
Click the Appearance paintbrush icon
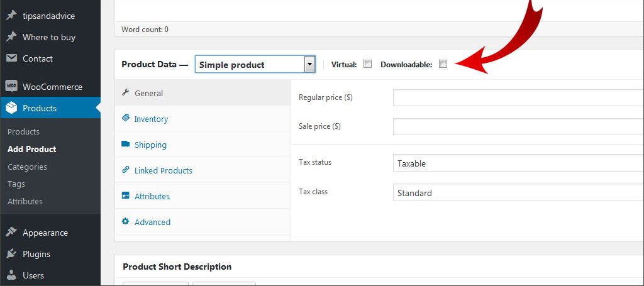click(11, 233)
